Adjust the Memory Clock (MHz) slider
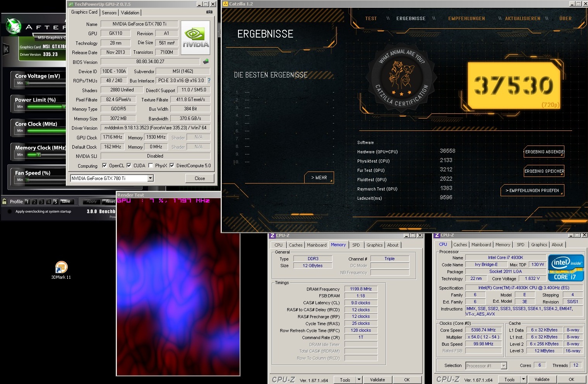This screenshot has height=384, width=588. tap(46, 155)
